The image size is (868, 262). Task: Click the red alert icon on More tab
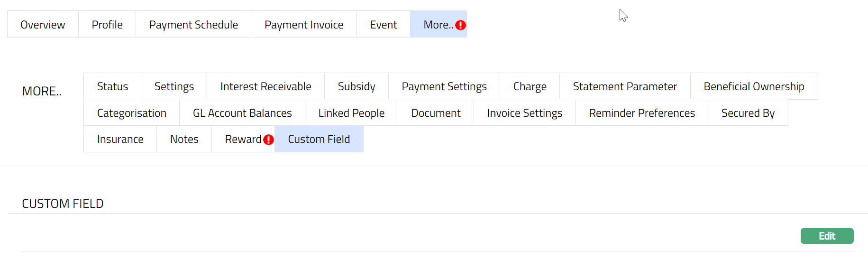[x=460, y=25]
